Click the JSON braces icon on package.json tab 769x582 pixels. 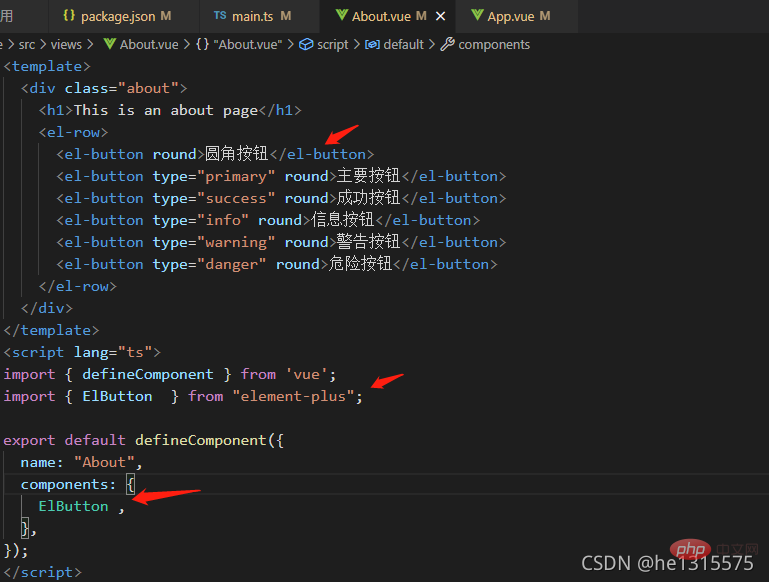(x=69, y=16)
